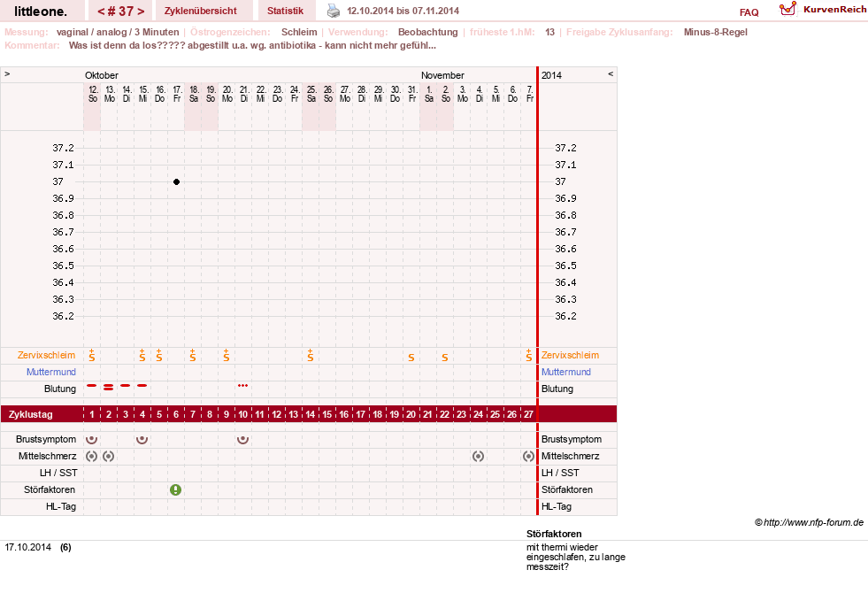
Task: Click Mittelschmerz icon on cycle day 24
Action: [479, 456]
